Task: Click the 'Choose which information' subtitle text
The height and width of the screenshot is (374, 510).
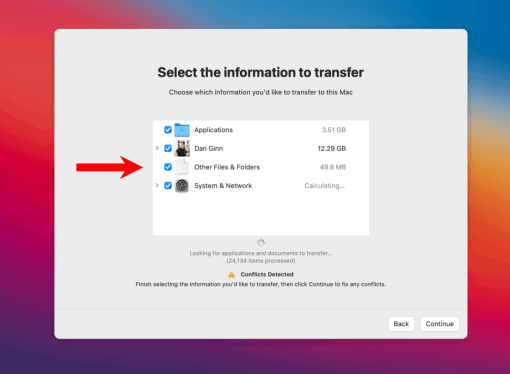Action: pyautogui.click(x=261, y=92)
